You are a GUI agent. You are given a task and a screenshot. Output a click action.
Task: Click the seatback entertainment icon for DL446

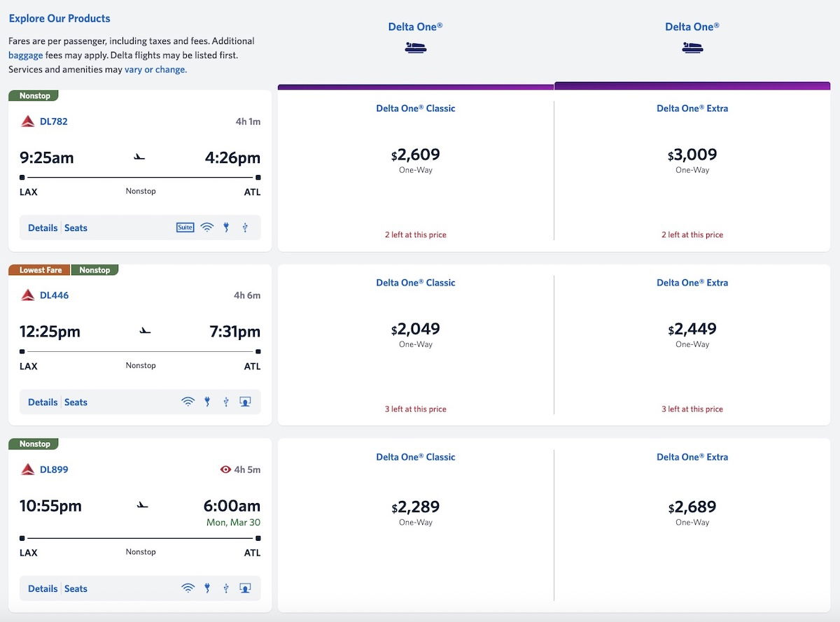click(245, 402)
